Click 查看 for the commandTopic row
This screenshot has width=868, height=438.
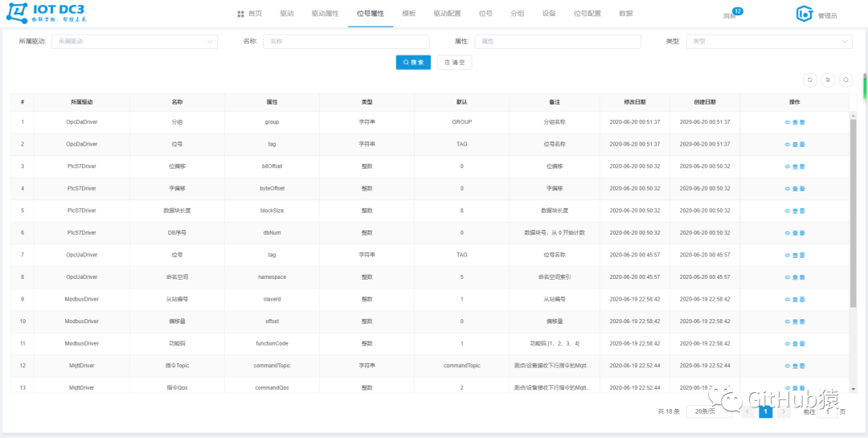pyautogui.click(x=795, y=366)
